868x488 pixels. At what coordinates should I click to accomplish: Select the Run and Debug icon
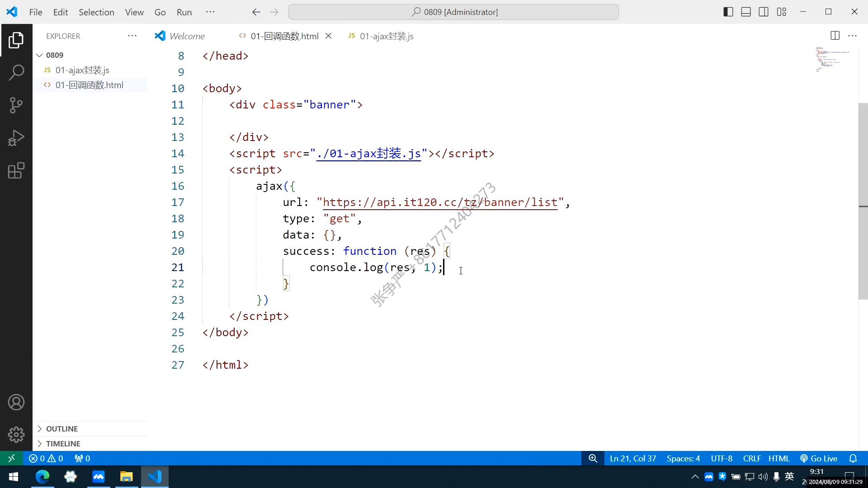click(x=16, y=138)
